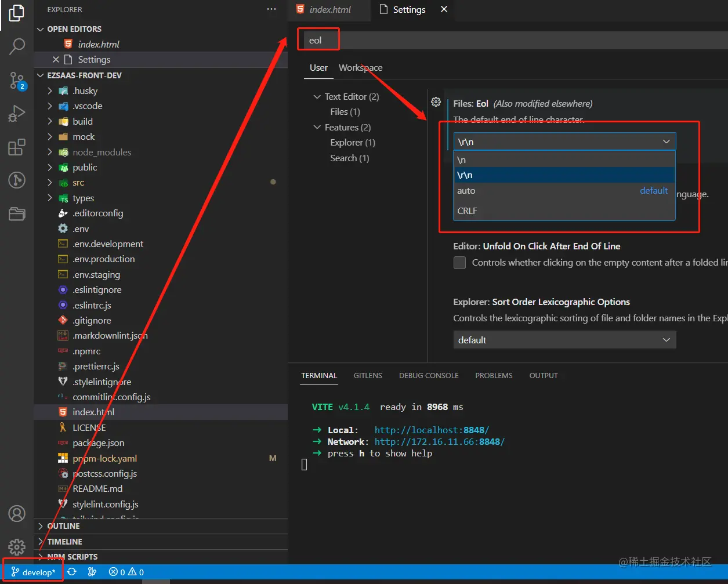Switch to the PROBLEMS terminal tab
728x584 pixels.
[494, 375]
